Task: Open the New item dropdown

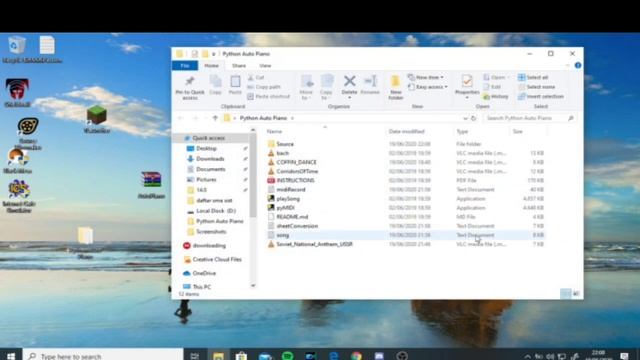Action: click(426, 77)
